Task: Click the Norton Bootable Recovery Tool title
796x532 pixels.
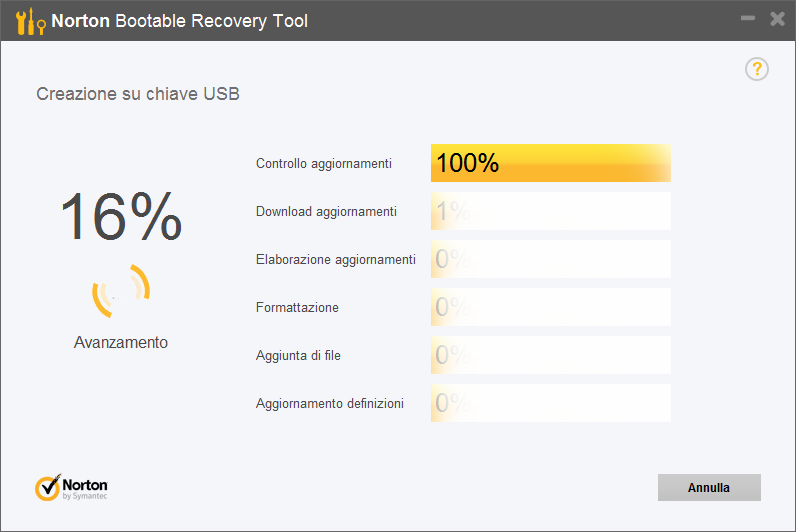Action: pos(180,20)
